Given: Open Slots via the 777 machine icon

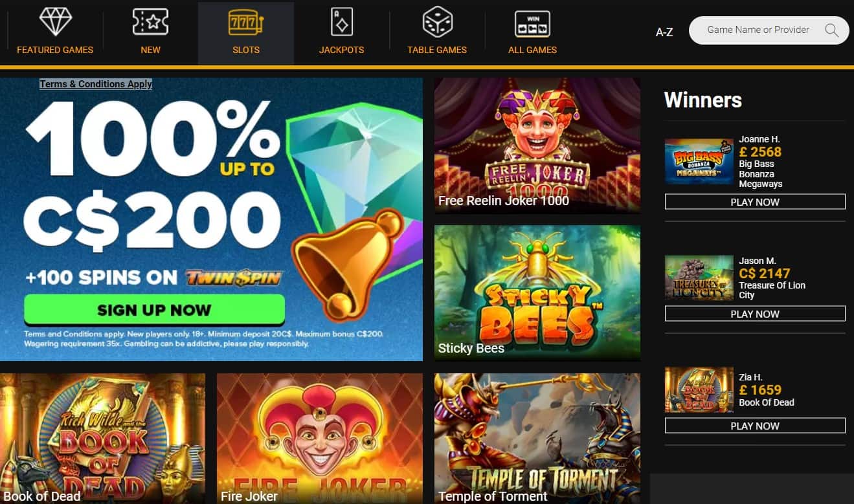Looking at the screenshot, I should (x=246, y=22).
